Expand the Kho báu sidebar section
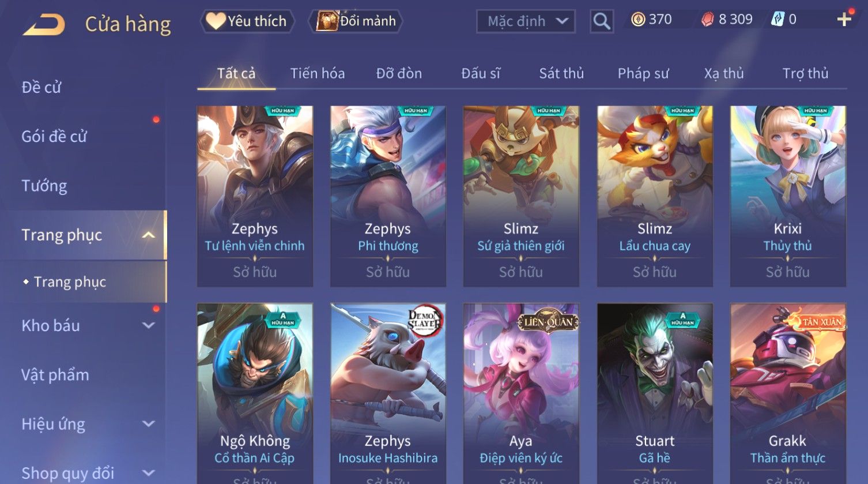Viewport: 868px width, 484px height. click(x=148, y=325)
